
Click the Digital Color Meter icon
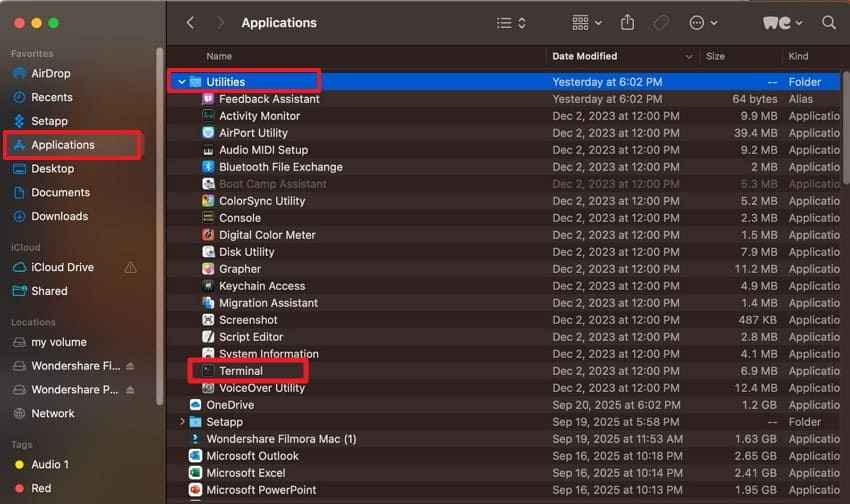pos(208,235)
